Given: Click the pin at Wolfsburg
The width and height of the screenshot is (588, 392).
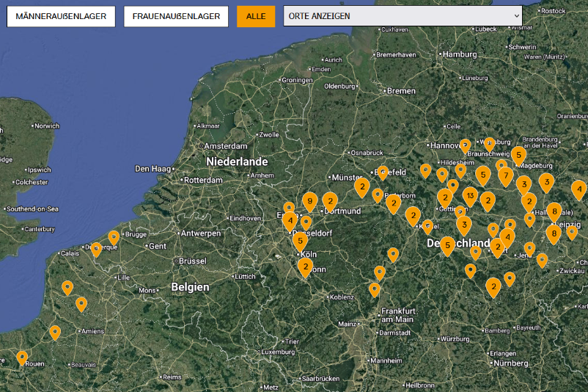Looking at the screenshot, I should point(489,144).
